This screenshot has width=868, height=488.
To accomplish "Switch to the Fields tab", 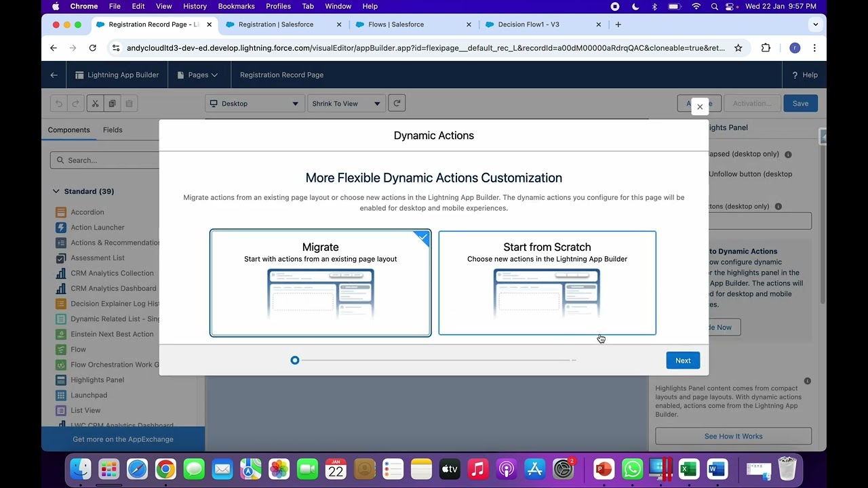I will point(113,130).
